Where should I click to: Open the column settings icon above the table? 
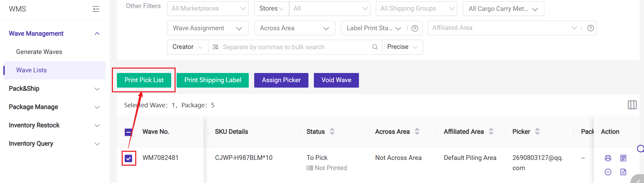click(x=632, y=105)
